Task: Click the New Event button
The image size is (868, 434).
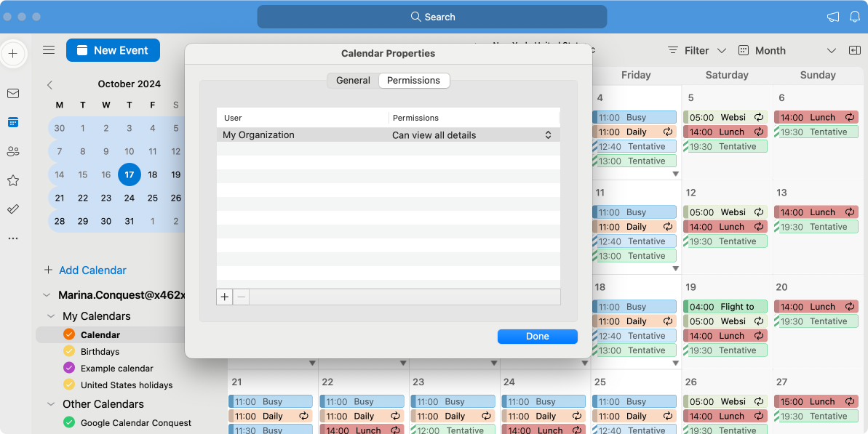Action: coord(113,50)
